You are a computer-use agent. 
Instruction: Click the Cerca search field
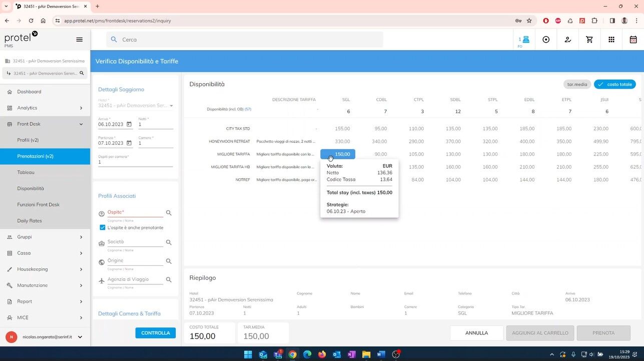click(x=245, y=40)
